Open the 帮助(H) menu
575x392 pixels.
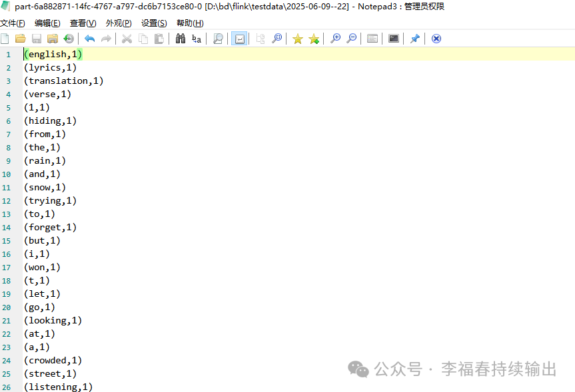click(x=190, y=23)
